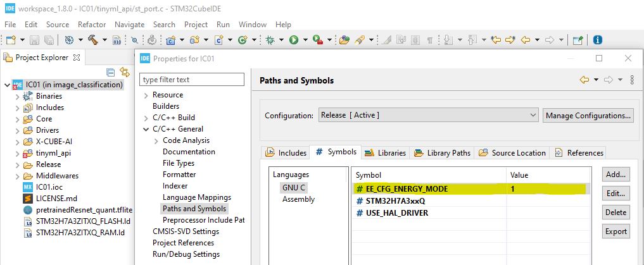Image resolution: width=644 pixels, height=265 pixels.
Task: Collapse the IC01 project node
Action: tap(7, 85)
